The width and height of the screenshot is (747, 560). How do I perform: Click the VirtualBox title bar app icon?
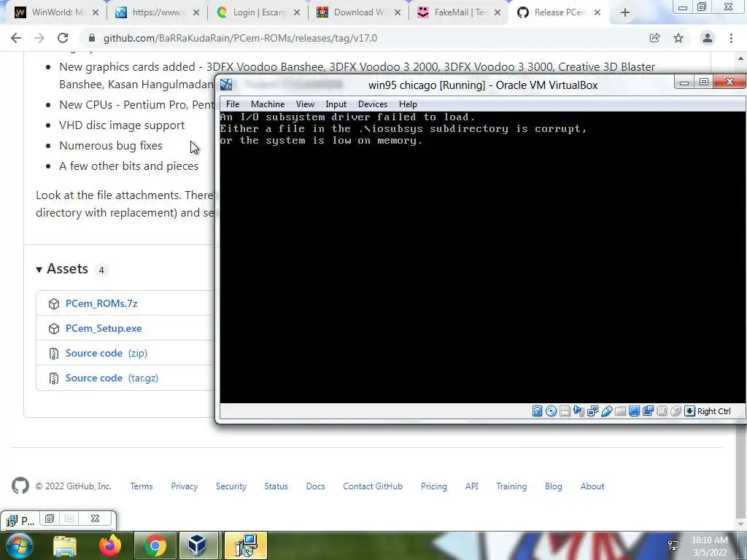[226, 85]
